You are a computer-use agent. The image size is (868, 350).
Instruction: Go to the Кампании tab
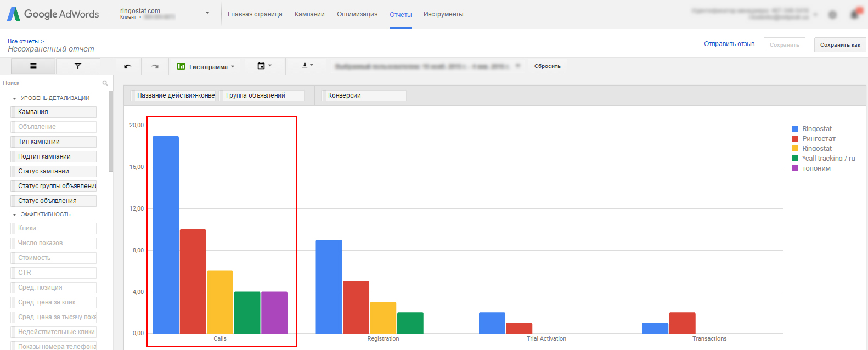pos(309,14)
